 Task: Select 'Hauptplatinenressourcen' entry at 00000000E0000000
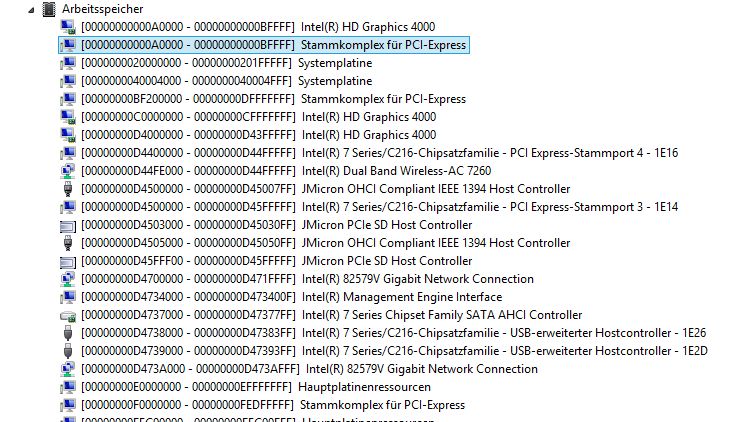pos(256,387)
